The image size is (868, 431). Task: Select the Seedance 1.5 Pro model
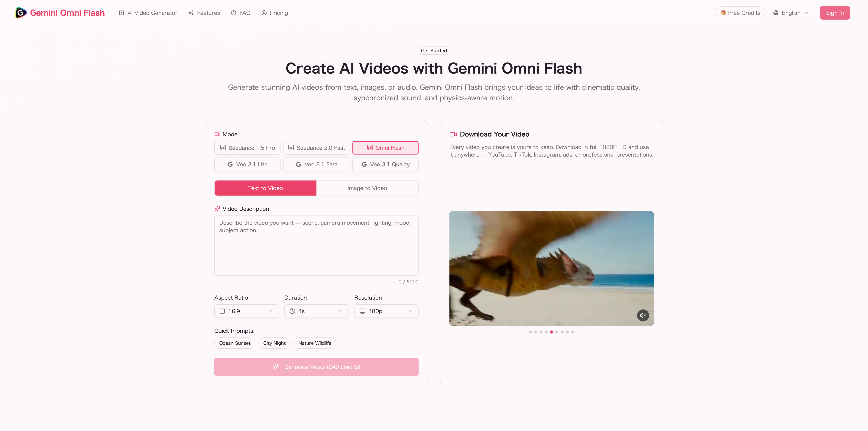coord(247,148)
